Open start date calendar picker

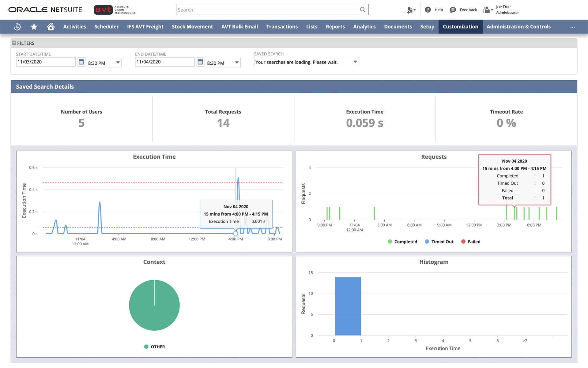click(x=81, y=62)
